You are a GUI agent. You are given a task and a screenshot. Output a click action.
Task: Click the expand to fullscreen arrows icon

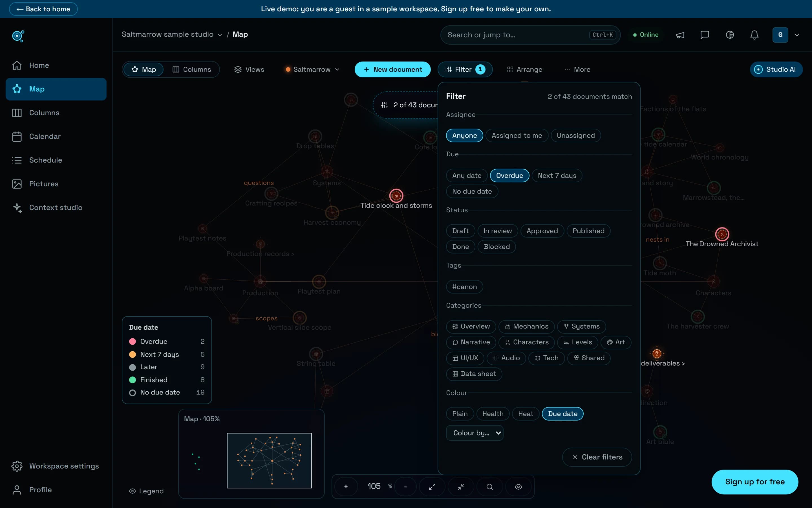coord(432,487)
